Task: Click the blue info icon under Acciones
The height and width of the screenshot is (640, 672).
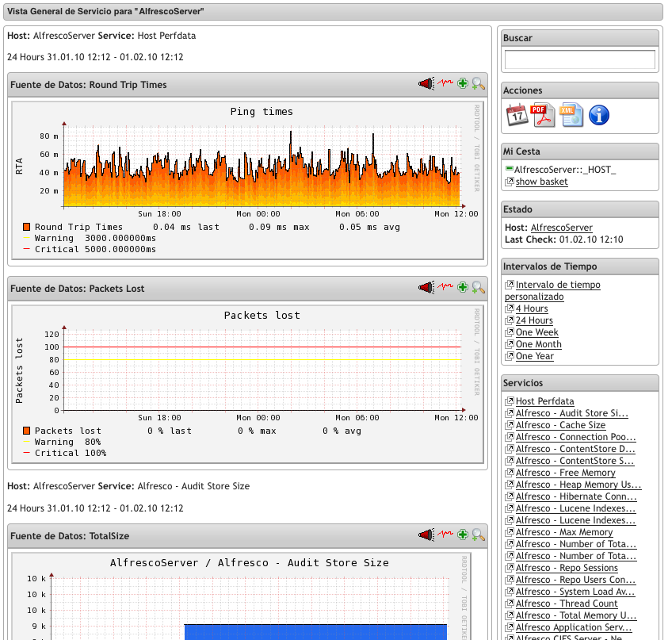Action: [599, 115]
